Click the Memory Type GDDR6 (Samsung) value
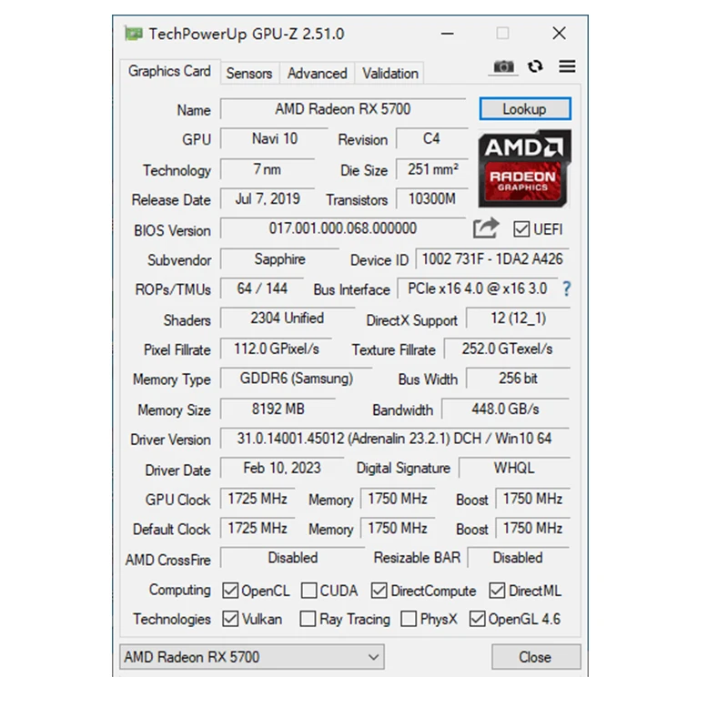This screenshot has height=728, width=728. click(297, 379)
